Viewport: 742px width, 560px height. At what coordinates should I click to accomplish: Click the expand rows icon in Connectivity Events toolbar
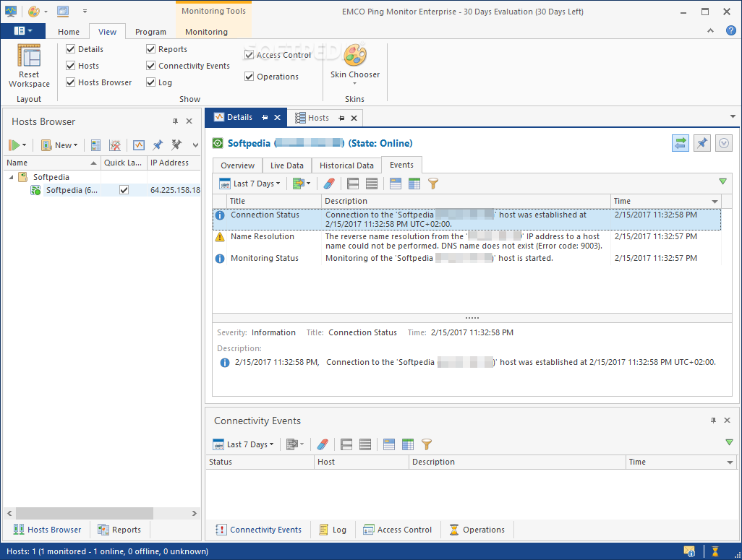(x=346, y=444)
